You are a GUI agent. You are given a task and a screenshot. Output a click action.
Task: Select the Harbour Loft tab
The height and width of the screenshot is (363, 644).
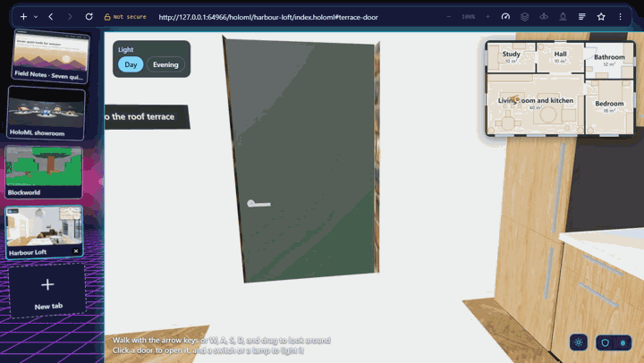45,232
